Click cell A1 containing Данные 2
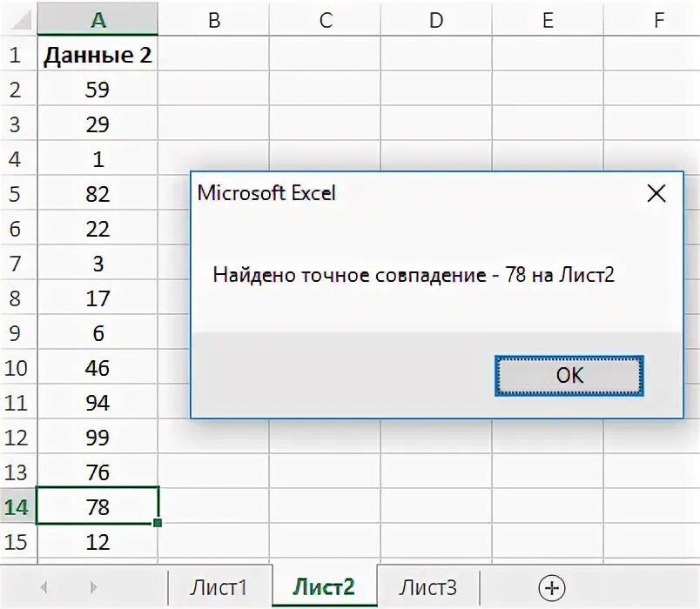This screenshot has width=700, height=609. point(98,56)
